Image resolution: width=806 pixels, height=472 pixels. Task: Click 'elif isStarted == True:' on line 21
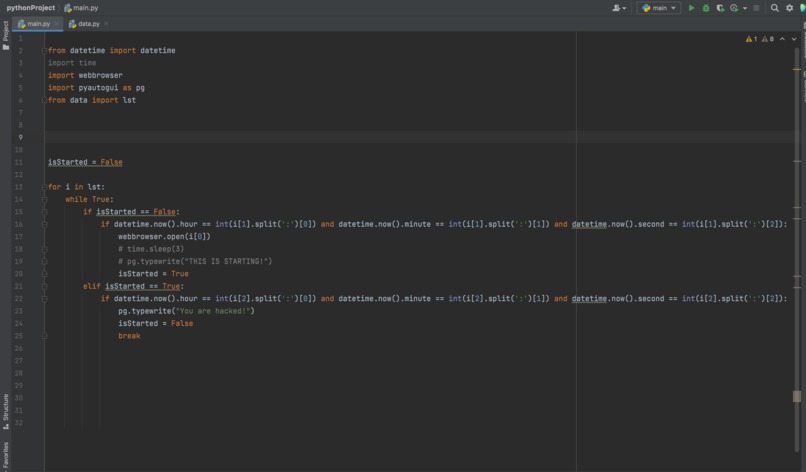pos(133,286)
